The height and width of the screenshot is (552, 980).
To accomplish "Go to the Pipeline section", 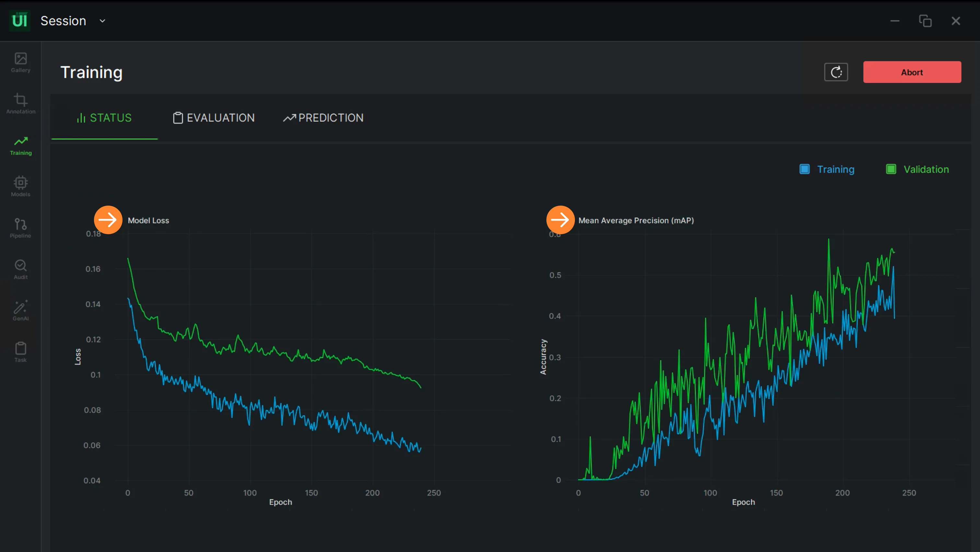I will [20, 228].
